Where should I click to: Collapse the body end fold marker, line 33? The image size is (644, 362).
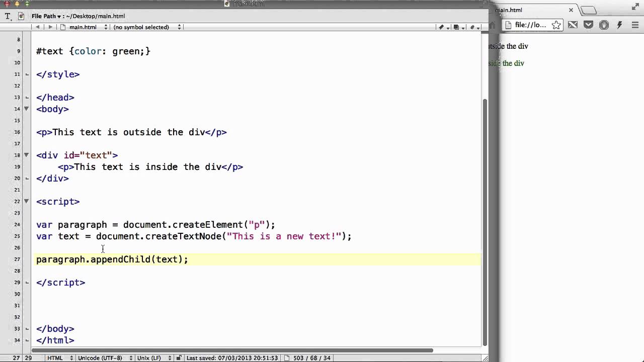point(27,329)
